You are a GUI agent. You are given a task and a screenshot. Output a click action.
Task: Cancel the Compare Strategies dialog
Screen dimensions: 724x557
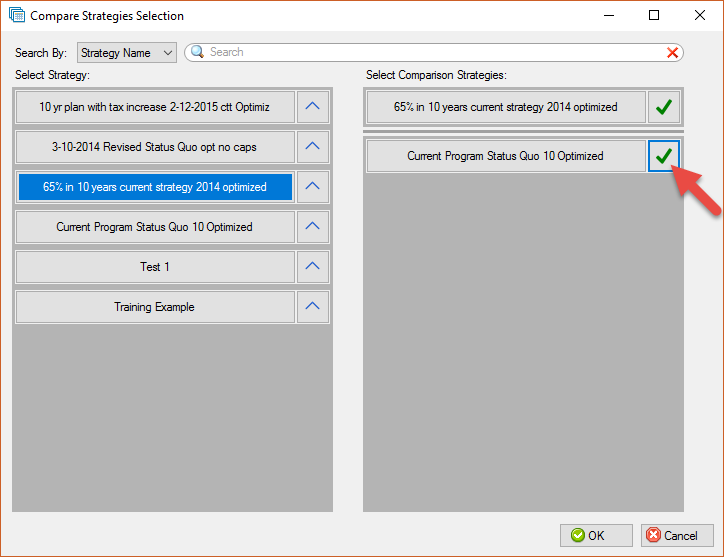point(677,535)
